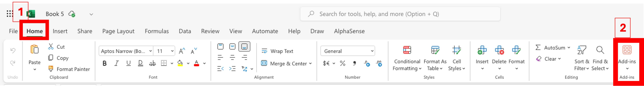Switch to the Formulas tab

tap(157, 31)
